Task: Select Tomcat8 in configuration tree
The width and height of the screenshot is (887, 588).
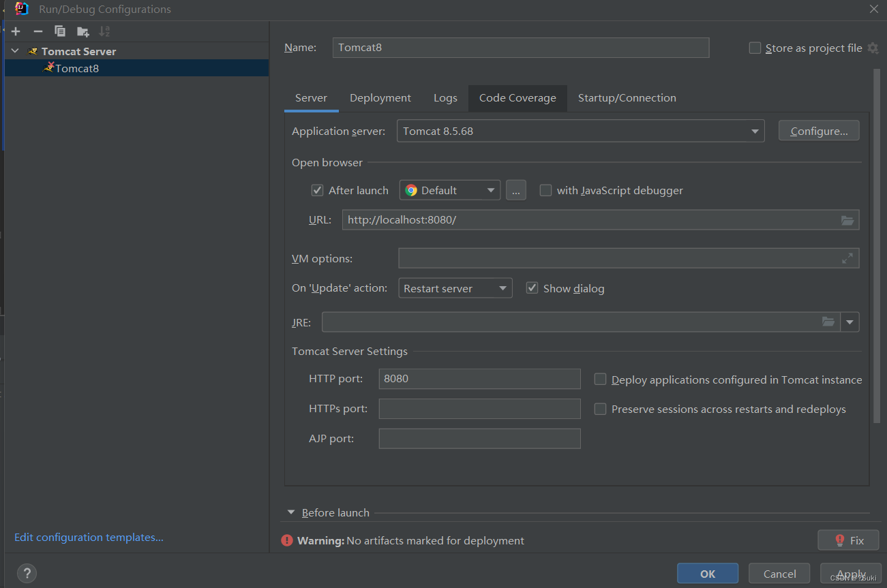Action: click(136, 68)
